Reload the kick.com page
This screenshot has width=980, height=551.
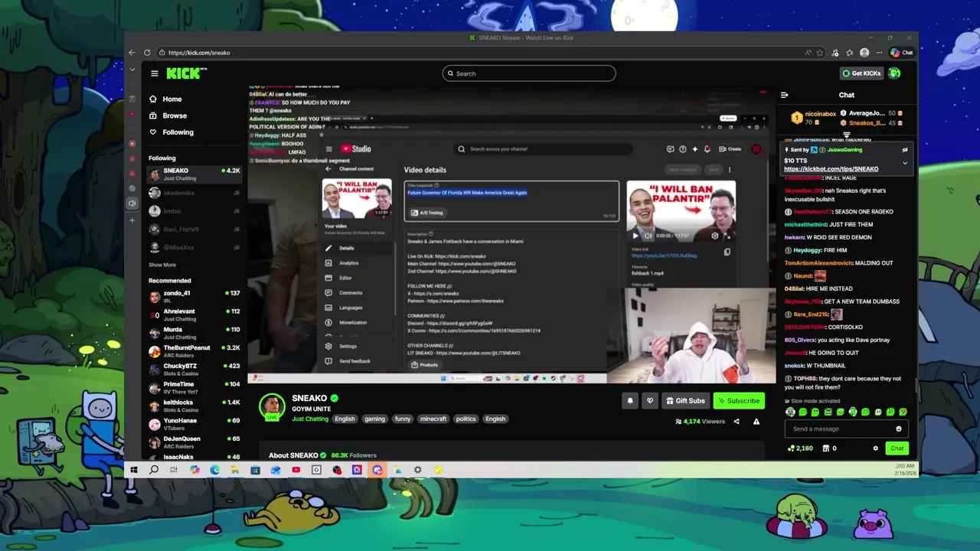click(147, 53)
